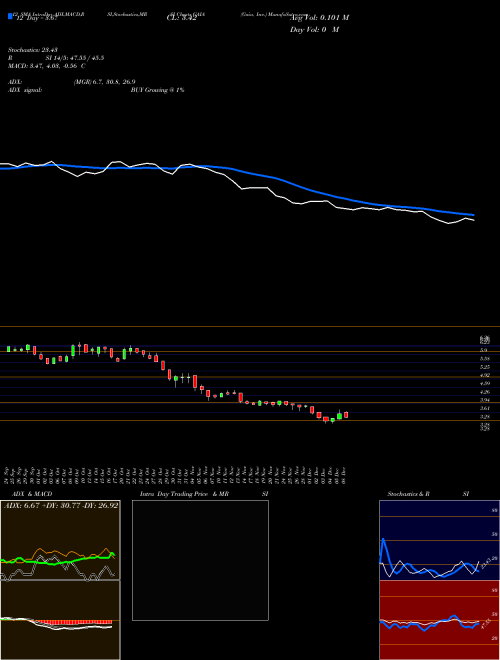Viewport: 500px width, 660px height.
Task: Click the 3.94 price axis label
Action: pyautogui.click(x=485, y=400)
